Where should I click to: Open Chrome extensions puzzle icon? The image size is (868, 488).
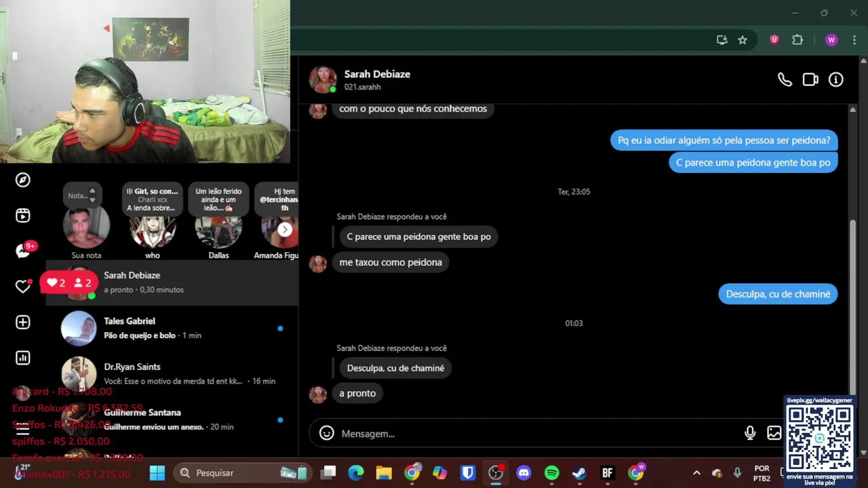(x=797, y=40)
